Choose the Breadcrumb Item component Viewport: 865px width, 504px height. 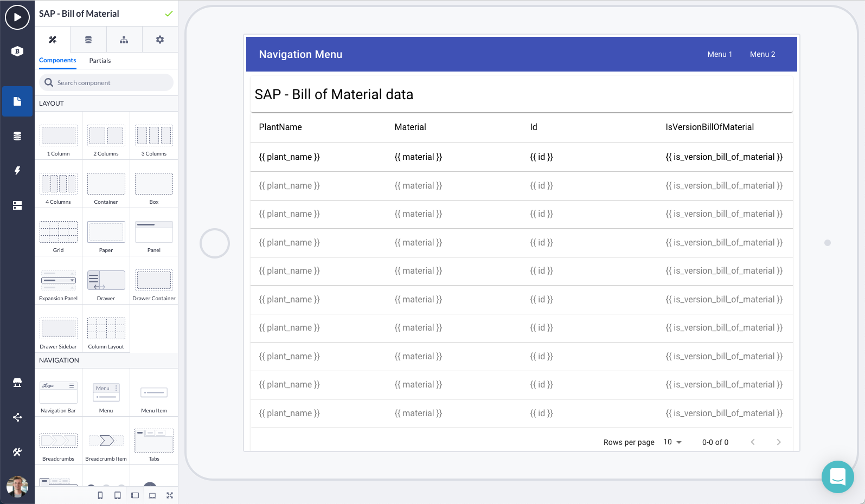pos(106,441)
